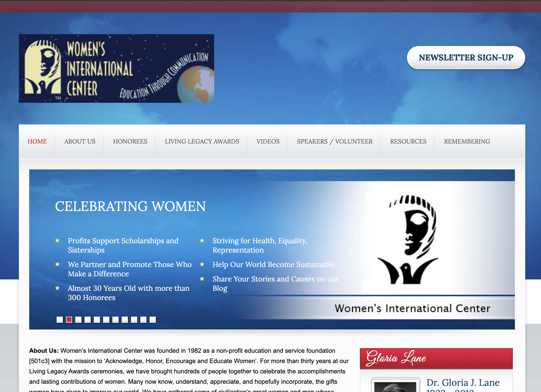Select the Honorees menu item
Viewport: 541px width, 392px height.
[x=130, y=142]
